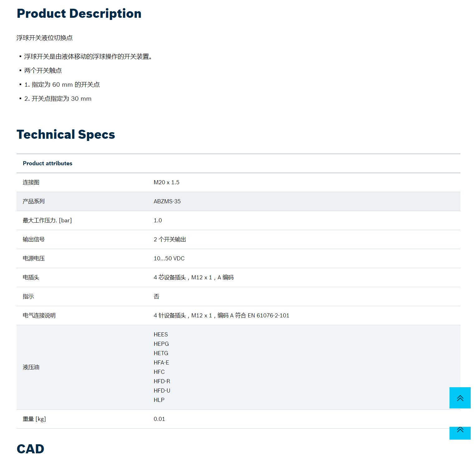This screenshot has width=476, height=458.
Task: Click the 10...50 VDC voltage value
Action: pyautogui.click(x=169, y=258)
